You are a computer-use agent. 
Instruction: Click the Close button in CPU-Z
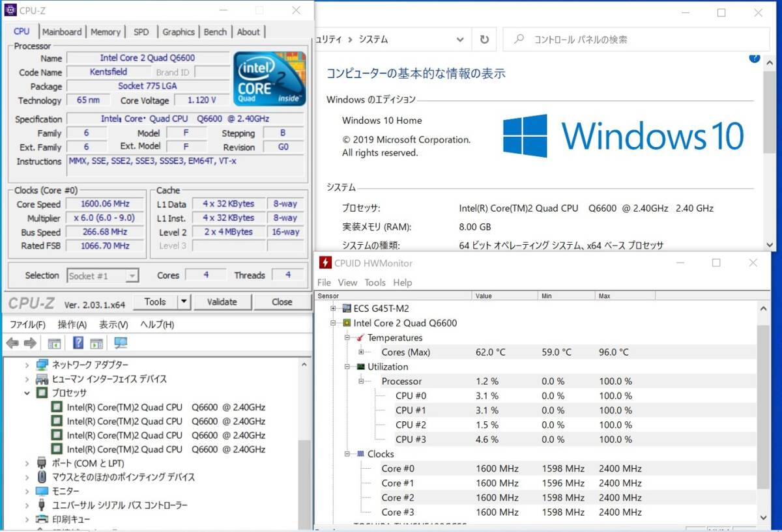click(282, 301)
